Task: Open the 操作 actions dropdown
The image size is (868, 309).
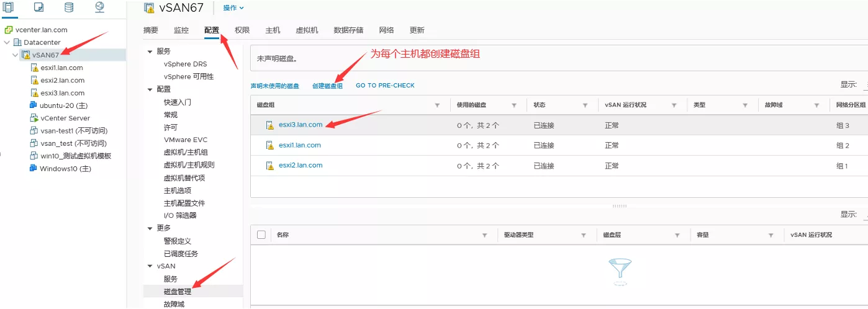Action: (233, 8)
